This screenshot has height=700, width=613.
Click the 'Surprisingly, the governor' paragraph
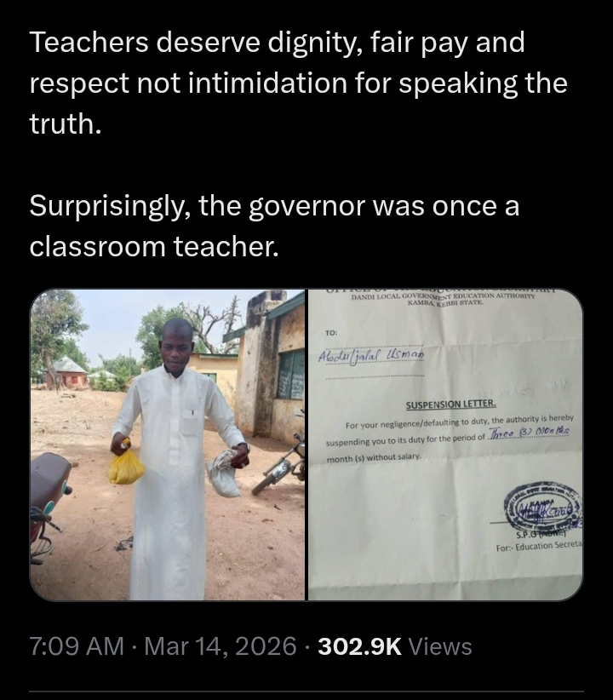click(x=274, y=227)
